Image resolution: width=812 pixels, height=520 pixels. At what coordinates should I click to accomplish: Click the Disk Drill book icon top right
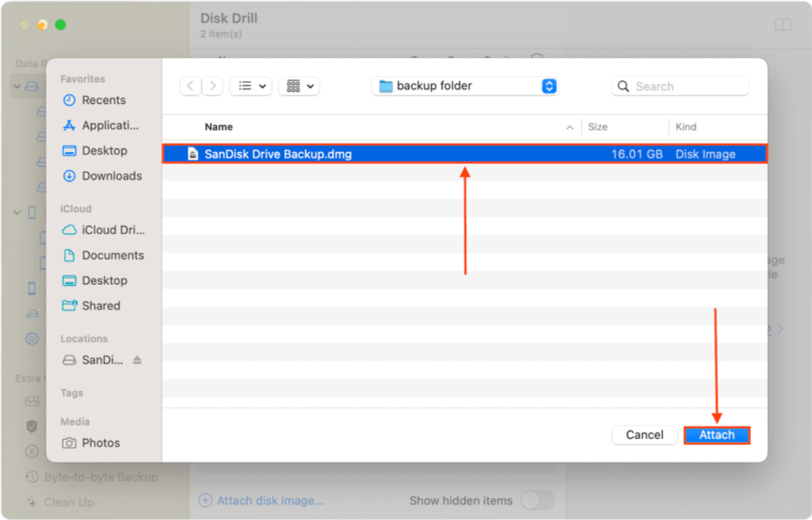click(x=783, y=25)
